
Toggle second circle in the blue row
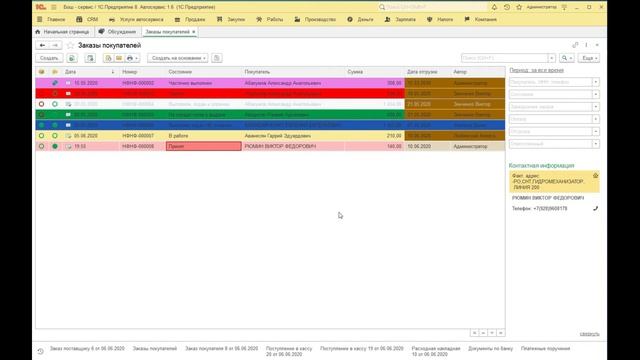click(55, 125)
